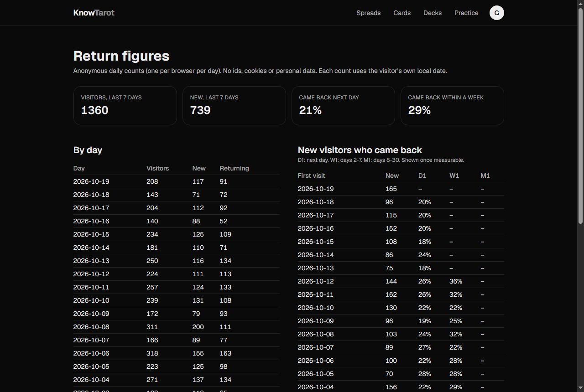Viewport: 584px width, 392px height.
Task: Click the By day heading
Action: [88, 150]
